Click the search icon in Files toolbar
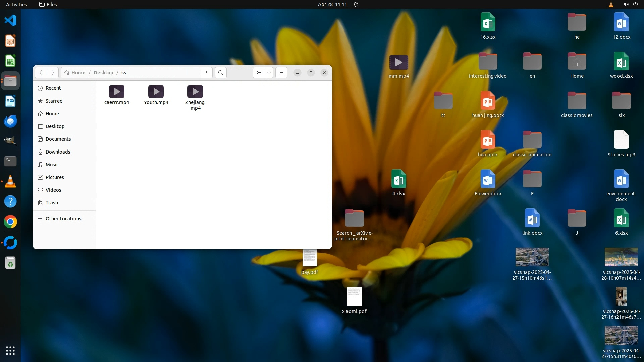The width and height of the screenshot is (644, 362). pos(220,73)
